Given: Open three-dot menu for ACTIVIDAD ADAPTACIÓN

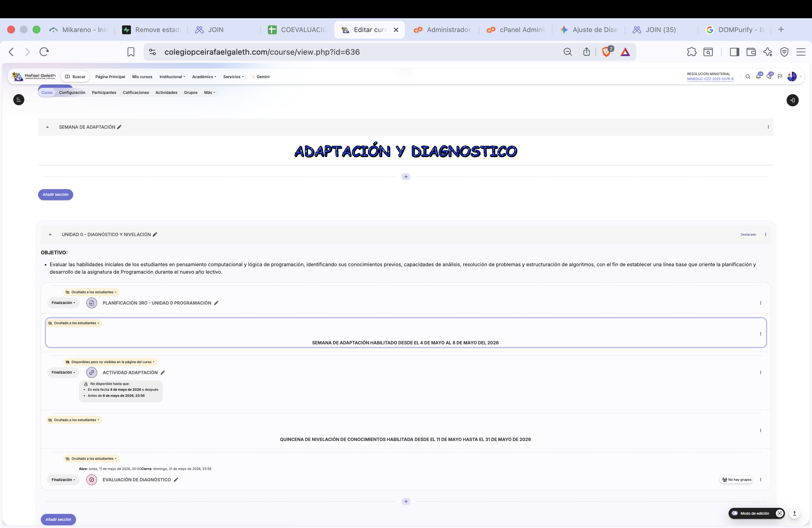Looking at the screenshot, I should coord(760,373).
